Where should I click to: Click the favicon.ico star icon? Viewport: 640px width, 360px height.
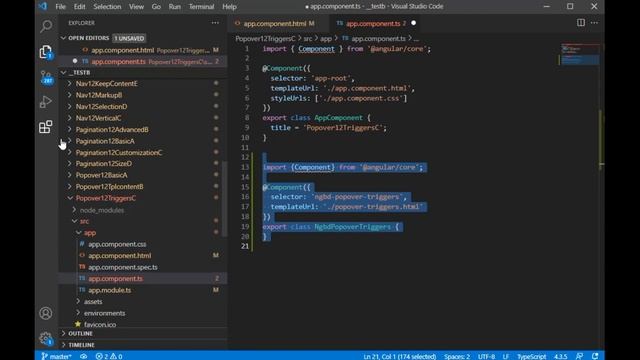click(x=78, y=324)
